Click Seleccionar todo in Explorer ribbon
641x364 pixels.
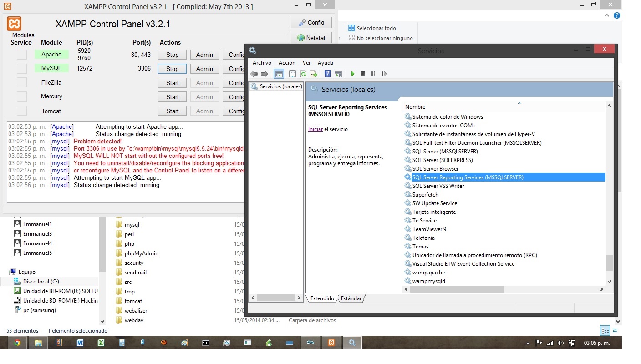coord(372,28)
